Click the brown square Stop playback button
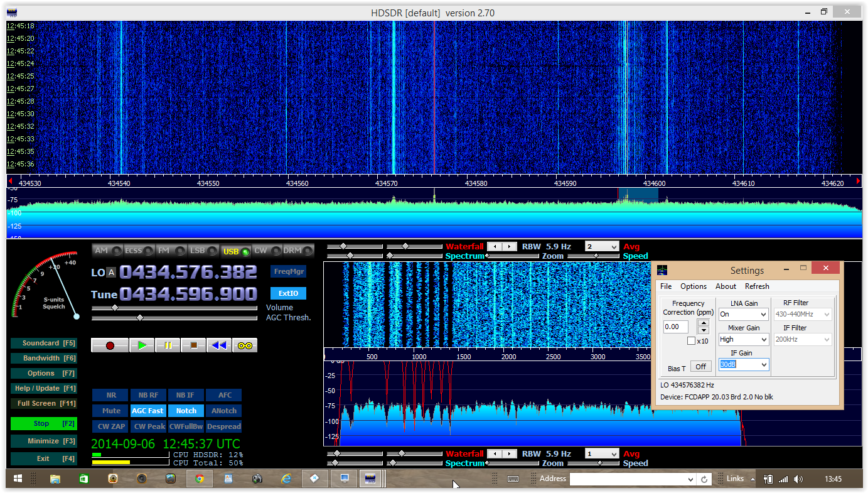This screenshot has height=493, width=868. click(193, 345)
